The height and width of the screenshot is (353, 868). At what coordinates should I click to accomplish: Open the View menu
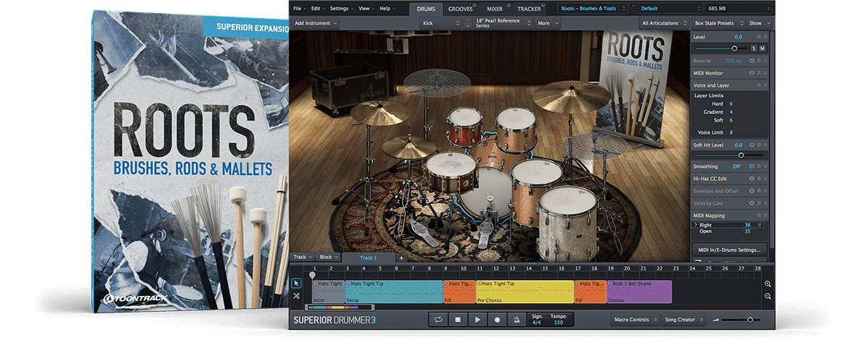365,8
